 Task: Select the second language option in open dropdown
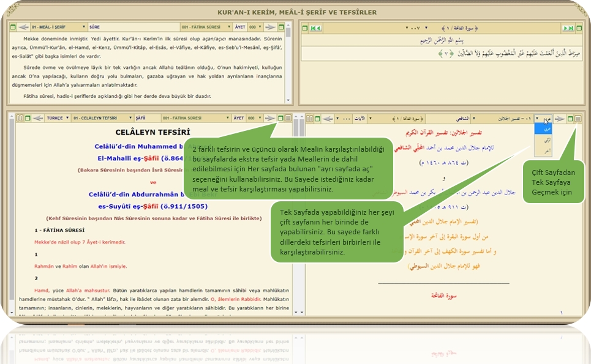click(543, 140)
